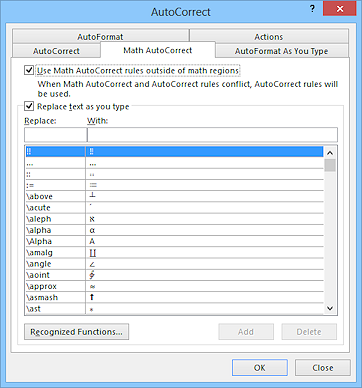Open Recognized Functions dialog
362x388 pixels.
point(76,332)
